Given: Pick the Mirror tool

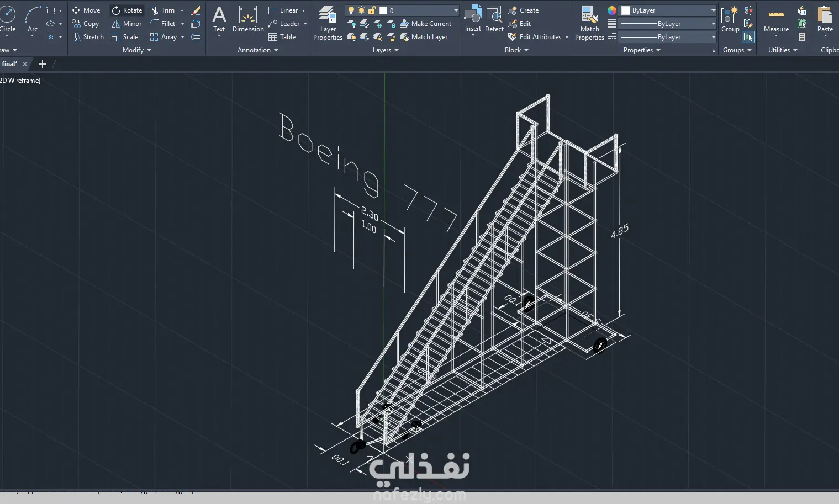Looking at the screenshot, I should tap(126, 24).
